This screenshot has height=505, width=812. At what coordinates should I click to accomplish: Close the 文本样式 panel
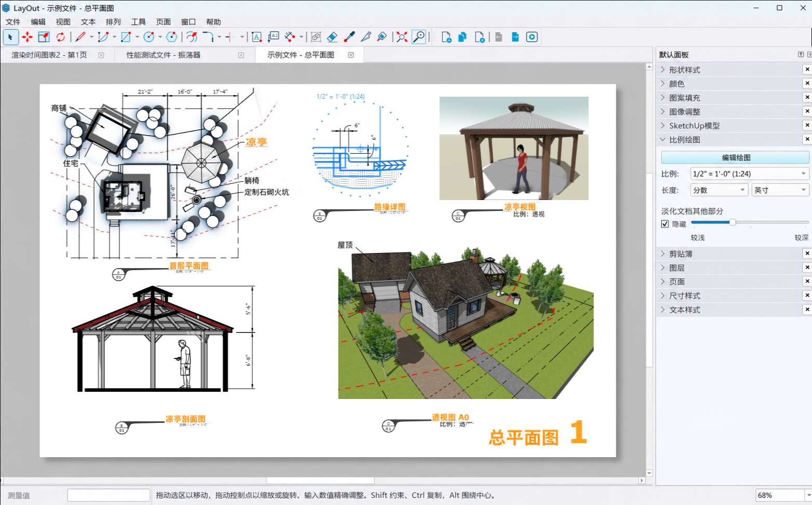pos(807,310)
